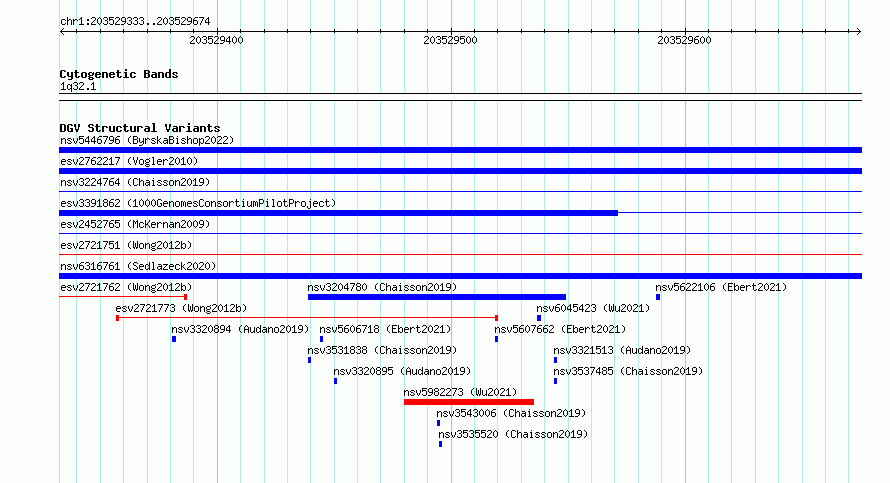Open the nsv5607662 (Ebert2021) label
Viewport: 890px width, 483px height.
(x=560, y=329)
